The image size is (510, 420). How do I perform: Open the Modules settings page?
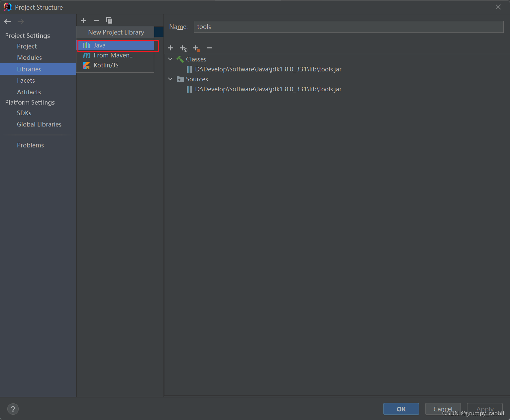point(30,57)
